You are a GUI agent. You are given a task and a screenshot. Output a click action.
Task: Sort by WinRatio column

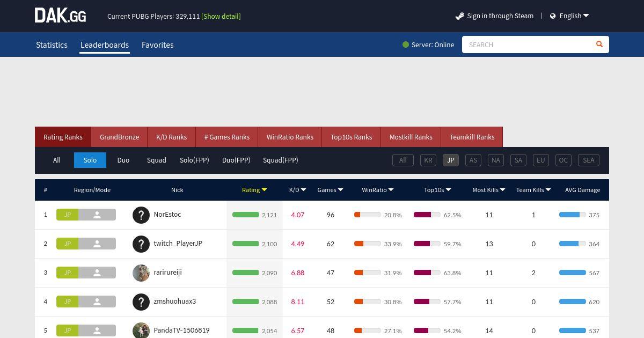click(x=378, y=190)
